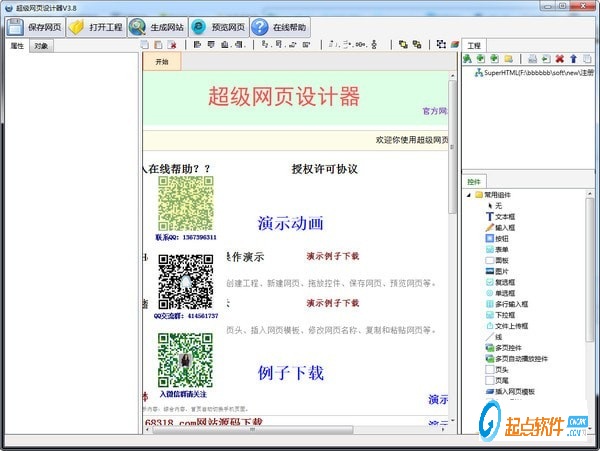Click the align top icon
Screen dimensions: 600x451
[211, 45]
